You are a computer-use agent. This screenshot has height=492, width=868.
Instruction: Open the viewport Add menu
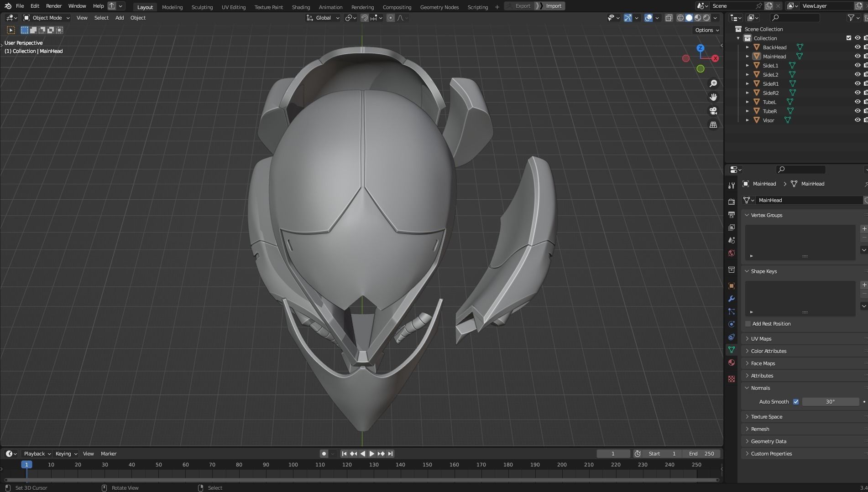coord(120,18)
